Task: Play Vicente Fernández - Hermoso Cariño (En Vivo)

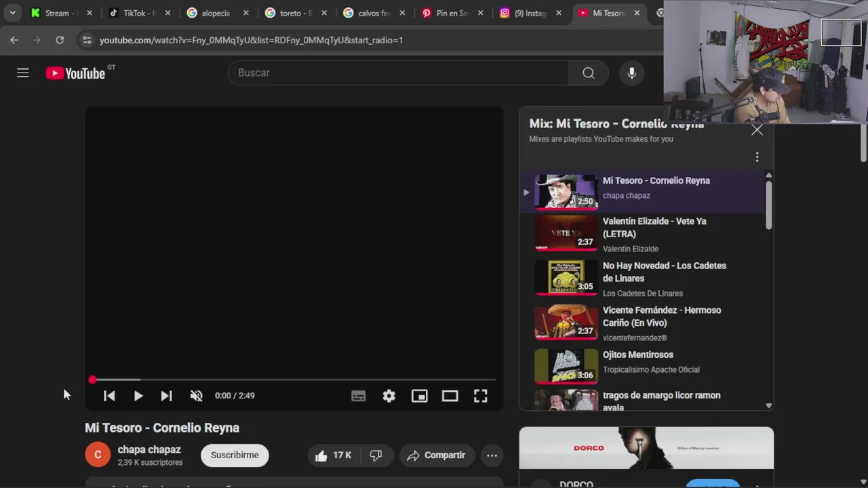Action: coord(643,323)
